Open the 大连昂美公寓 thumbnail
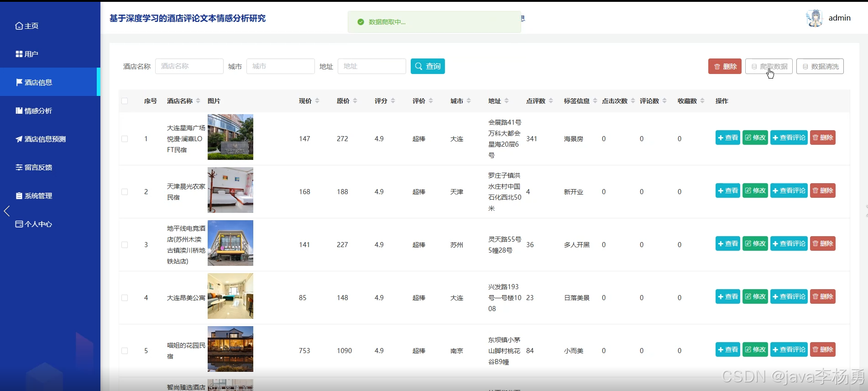The image size is (868, 391). click(230, 296)
